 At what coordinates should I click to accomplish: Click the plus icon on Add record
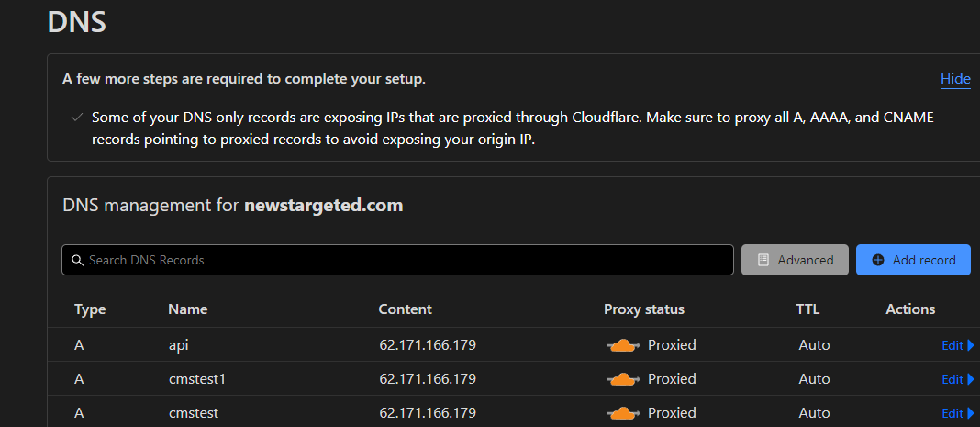coord(878,260)
